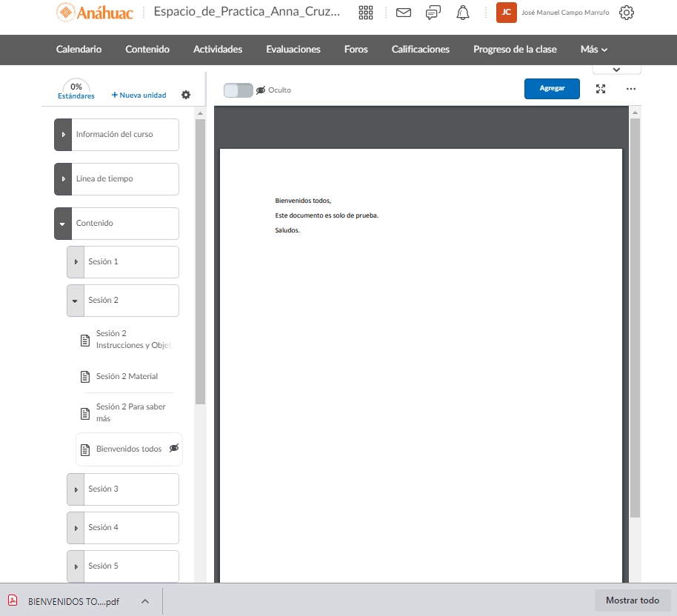Go to the Calificaciones tab
Screen dimensions: 677x616
pyautogui.click(x=421, y=50)
